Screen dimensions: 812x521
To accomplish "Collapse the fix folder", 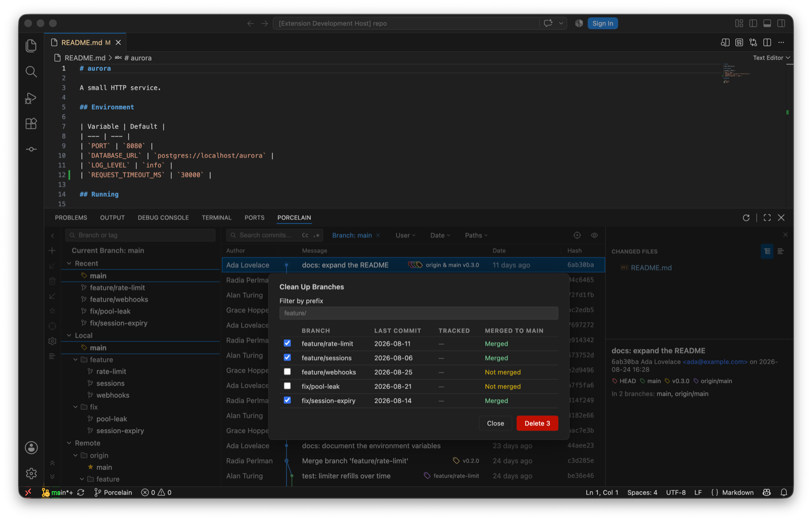I will (x=76, y=407).
